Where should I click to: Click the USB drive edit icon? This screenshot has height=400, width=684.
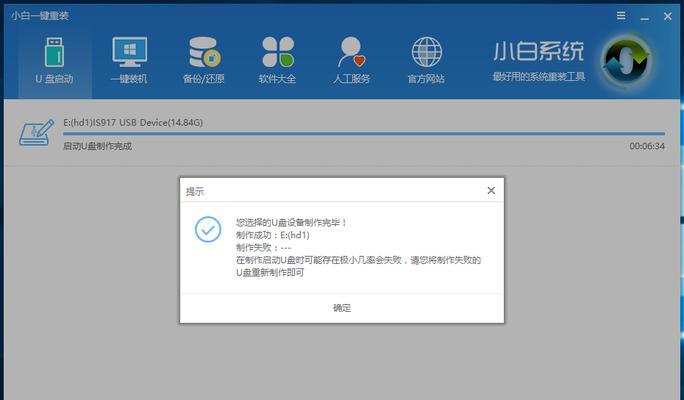tap(36, 132)
